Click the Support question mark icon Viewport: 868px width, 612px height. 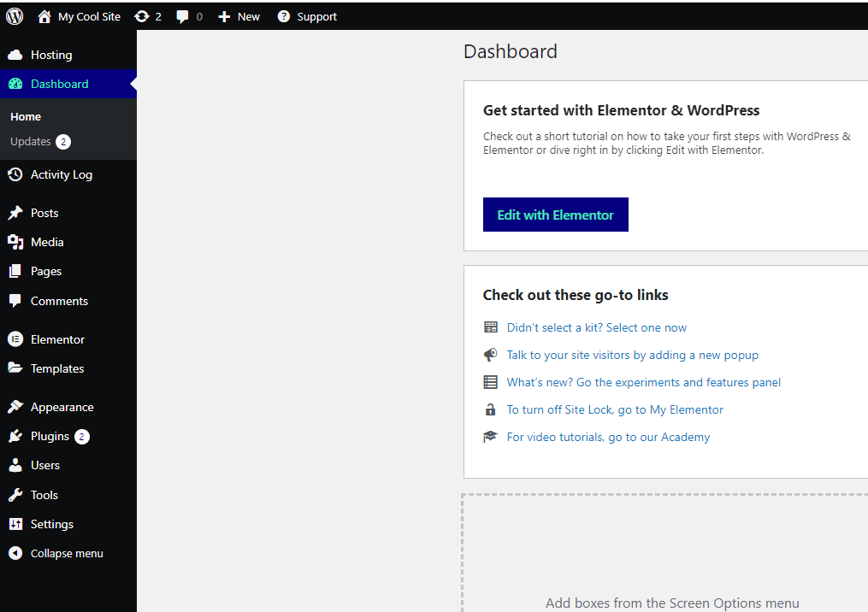click(x=283, y=16)
